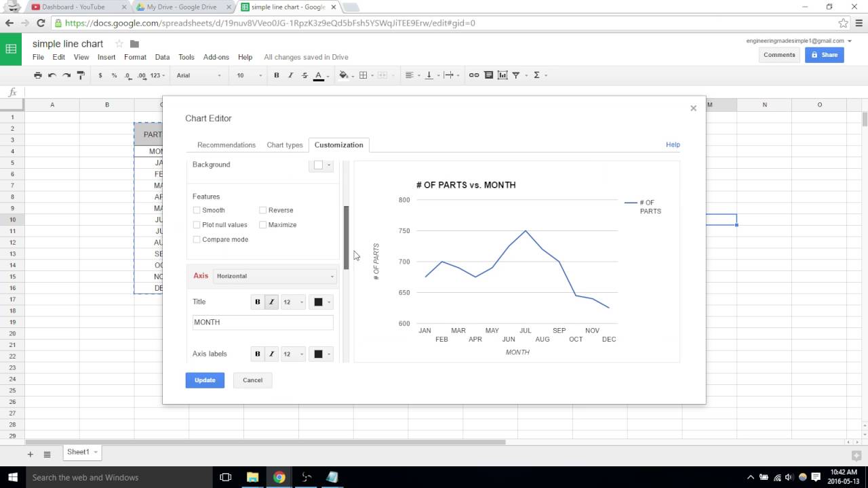The width and height of the screenshot is (868, 488).
Task: Open the borders tool
Action: click(365, 75)
